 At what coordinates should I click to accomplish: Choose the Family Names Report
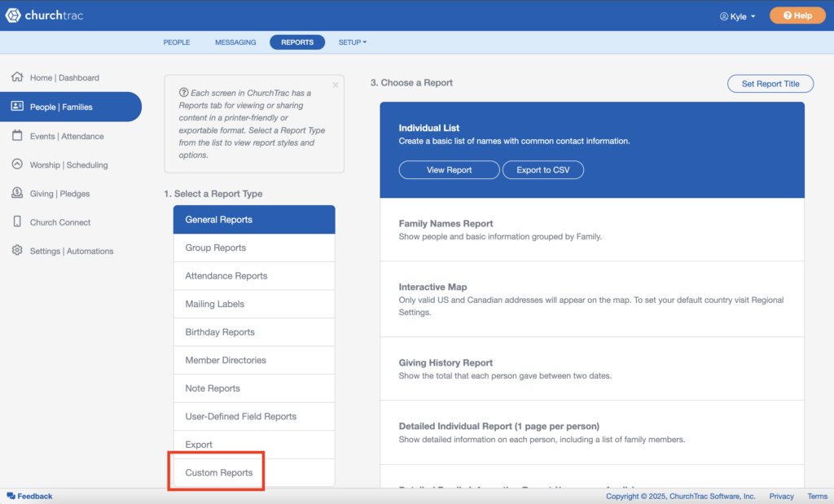click(x=592, y=230)
